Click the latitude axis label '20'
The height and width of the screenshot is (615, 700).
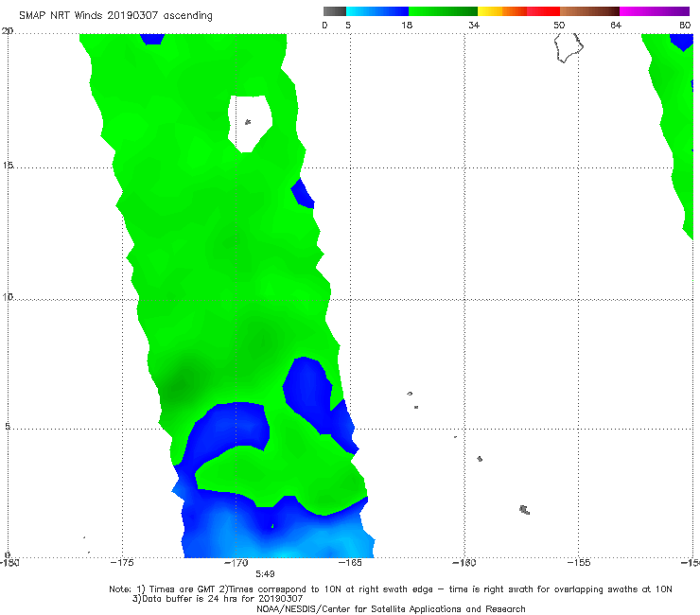coord(8,31)
